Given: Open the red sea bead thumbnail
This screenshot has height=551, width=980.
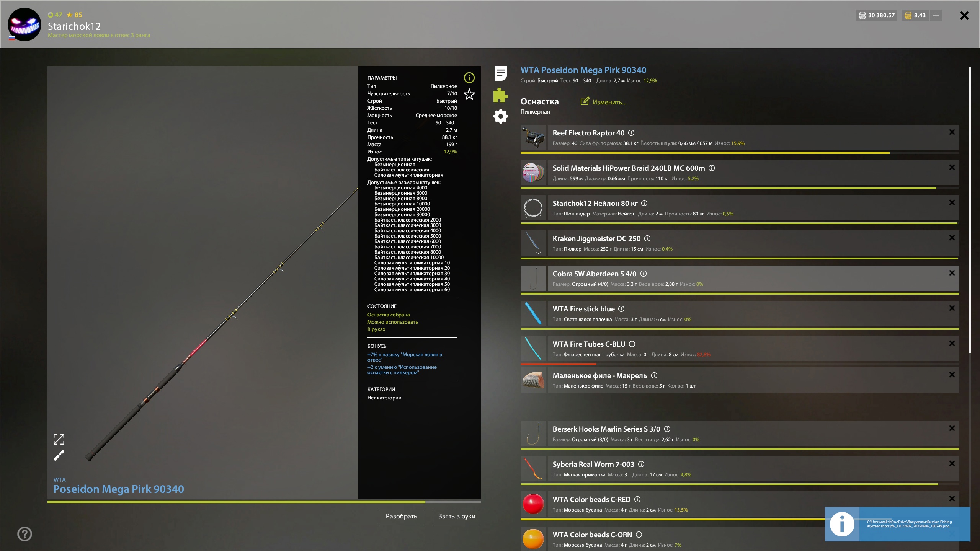Looking at the screenshot, I should (533, 504).
